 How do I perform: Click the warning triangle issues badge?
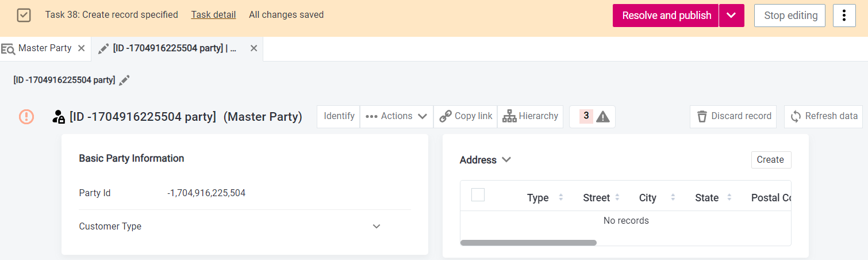[x=592, y=117]
